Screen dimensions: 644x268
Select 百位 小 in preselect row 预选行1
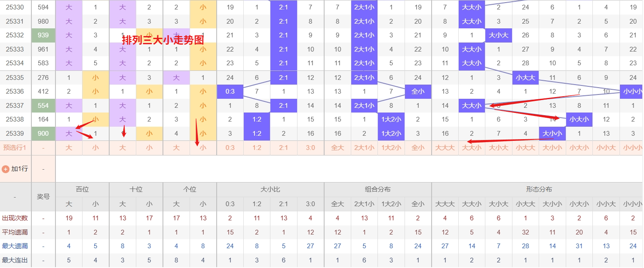[95, 148]
